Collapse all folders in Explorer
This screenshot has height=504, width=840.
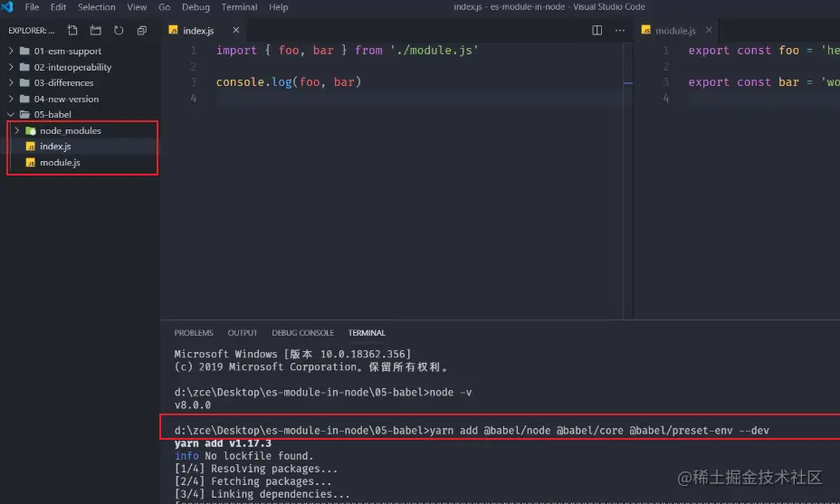pos(141,31)
